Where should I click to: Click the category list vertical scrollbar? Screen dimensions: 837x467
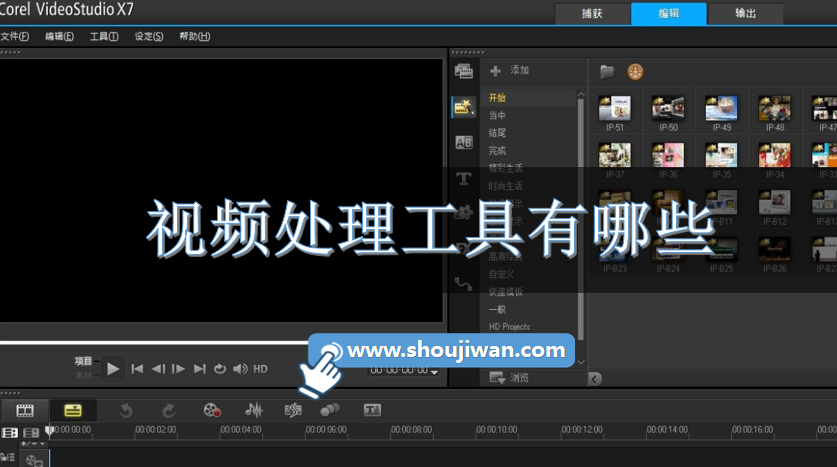[581, 219]
